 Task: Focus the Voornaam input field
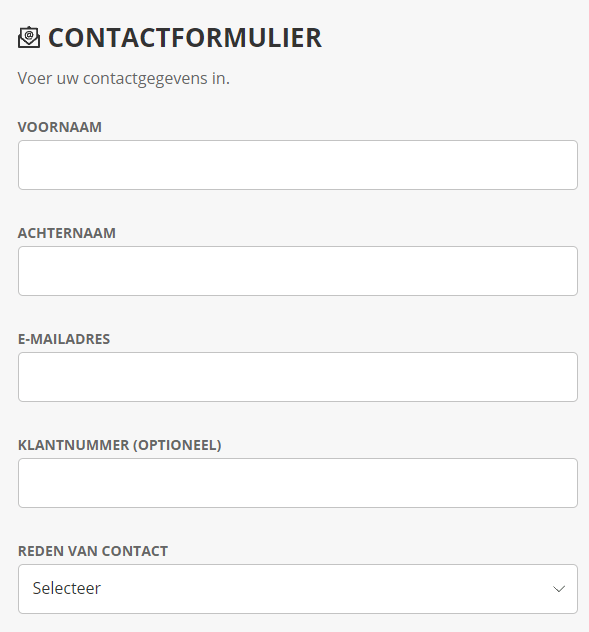[298, 165]
